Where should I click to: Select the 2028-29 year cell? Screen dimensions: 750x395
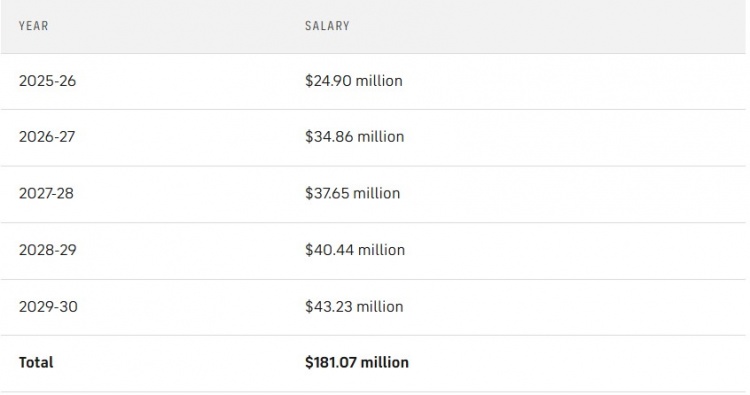coord(47,250)
